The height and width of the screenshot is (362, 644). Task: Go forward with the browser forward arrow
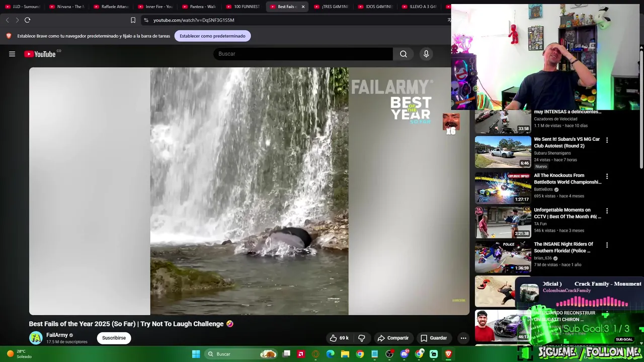[17, 20]
